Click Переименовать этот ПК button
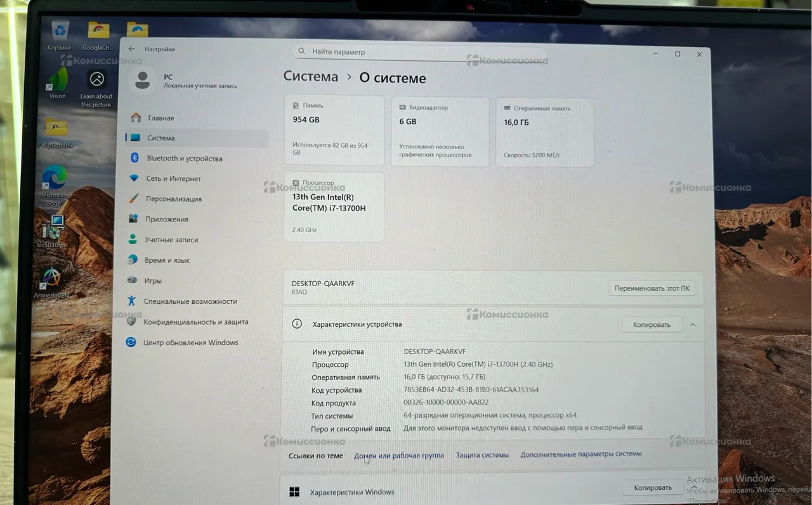Screen dimensions: 812x505 point(652,289)
